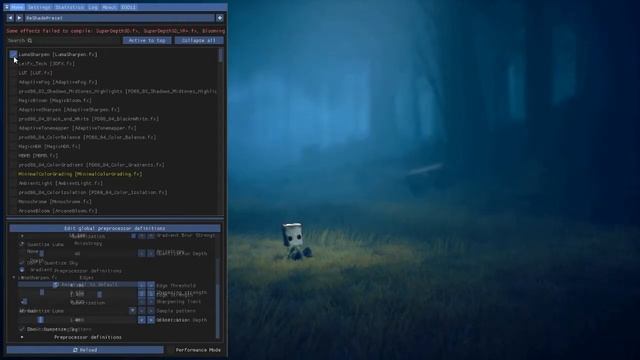Collapse the LumaSharpen.fx settings section

(13, 278)
